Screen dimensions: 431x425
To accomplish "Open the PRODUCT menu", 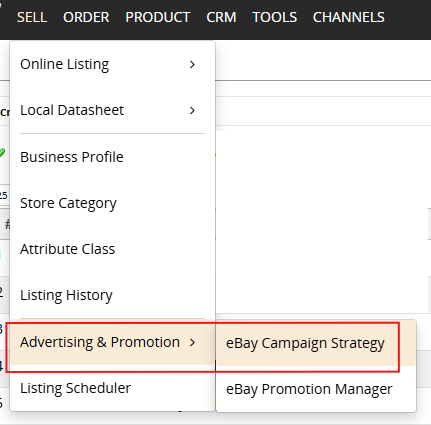I will (x=158, y=17).
